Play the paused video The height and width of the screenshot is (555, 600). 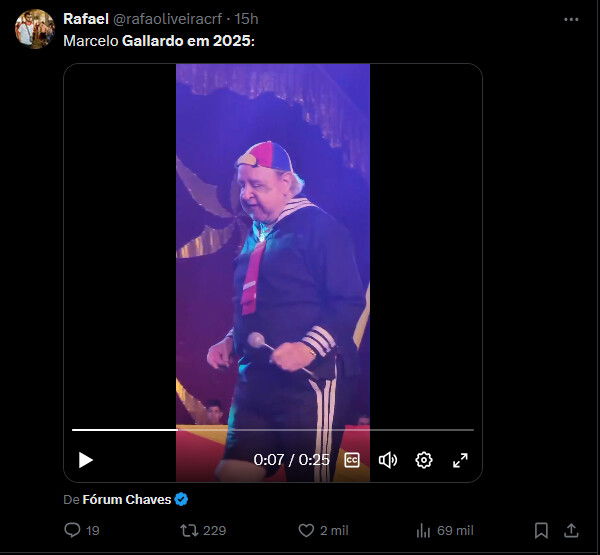(86, 460)
